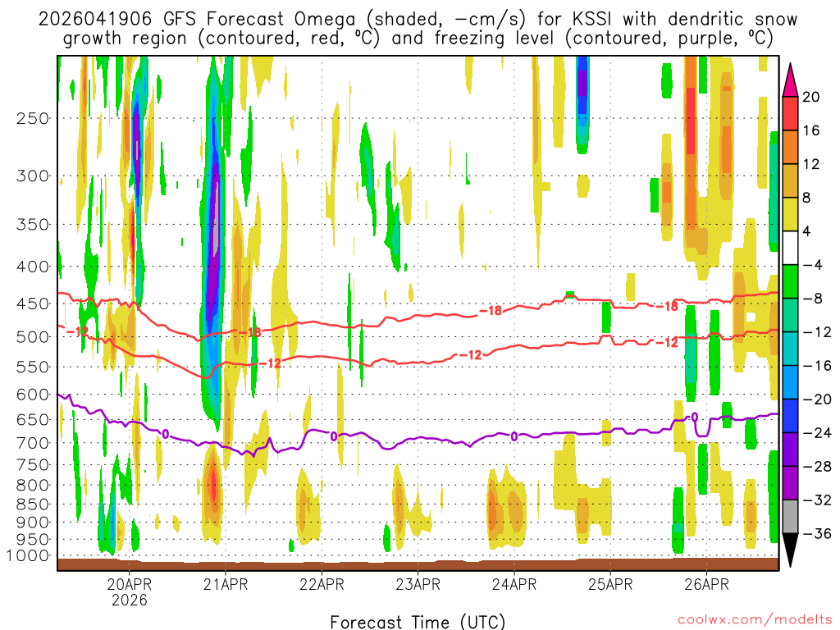Click the 450 pressure level label

click(x=33, y=304)
